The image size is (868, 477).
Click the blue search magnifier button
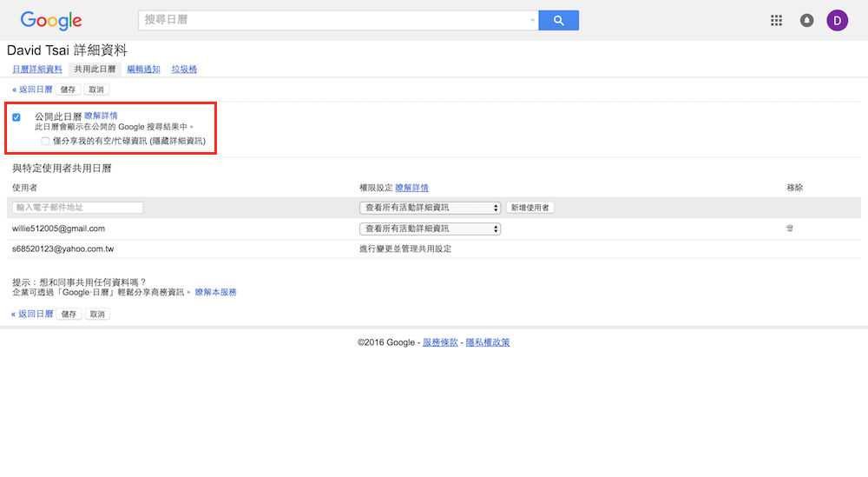[x=558, y=21]
